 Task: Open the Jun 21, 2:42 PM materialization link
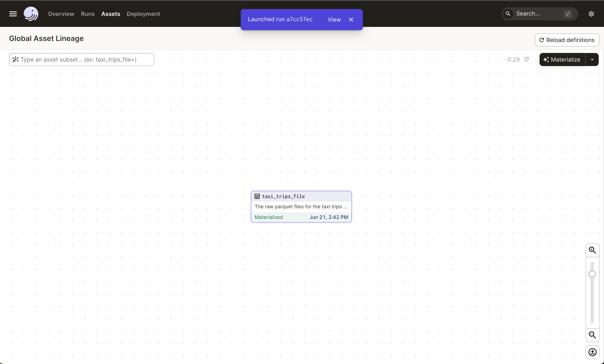(x=329, y=217)
